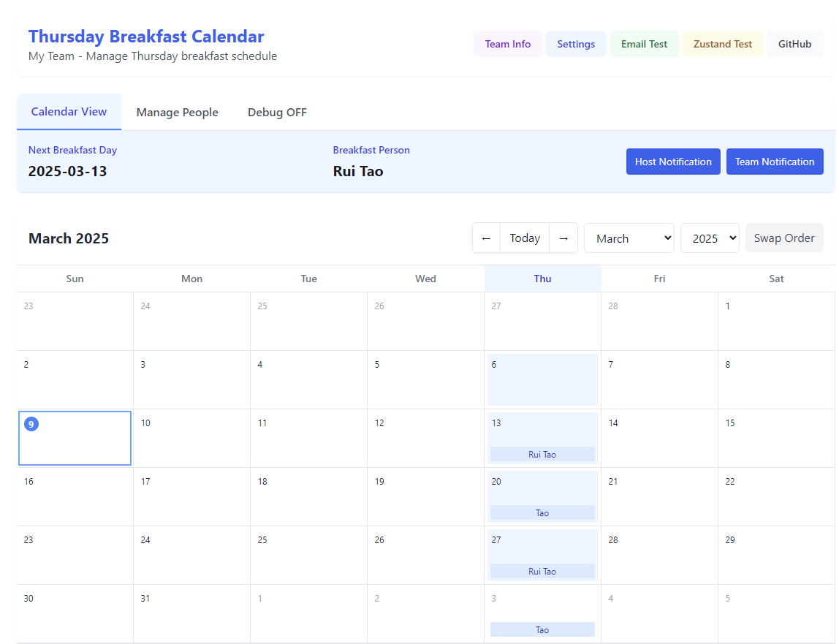Click the Host Notification button

[x=672, y=162]
